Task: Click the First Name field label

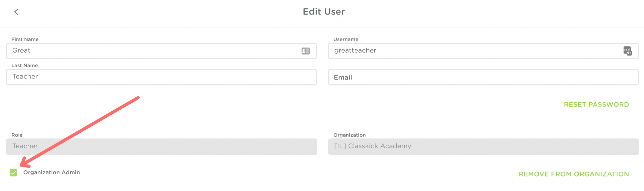Action: pyautogui.click(x=25, y=39)
